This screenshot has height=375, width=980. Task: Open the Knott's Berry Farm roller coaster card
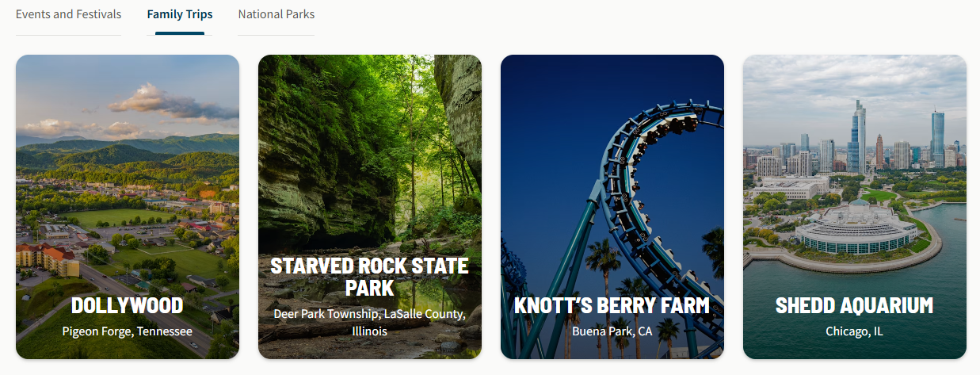coord(612,207)
